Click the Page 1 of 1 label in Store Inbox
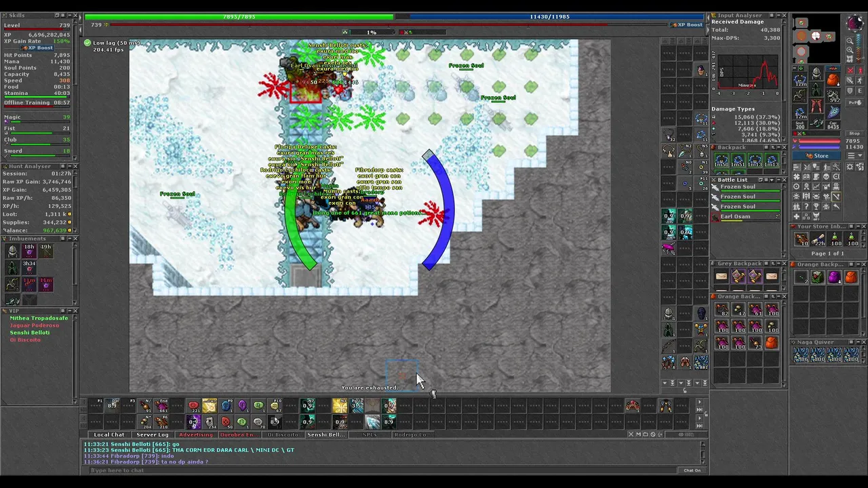Viewport: 868px width, 488px height. click(x=828, y=253)
